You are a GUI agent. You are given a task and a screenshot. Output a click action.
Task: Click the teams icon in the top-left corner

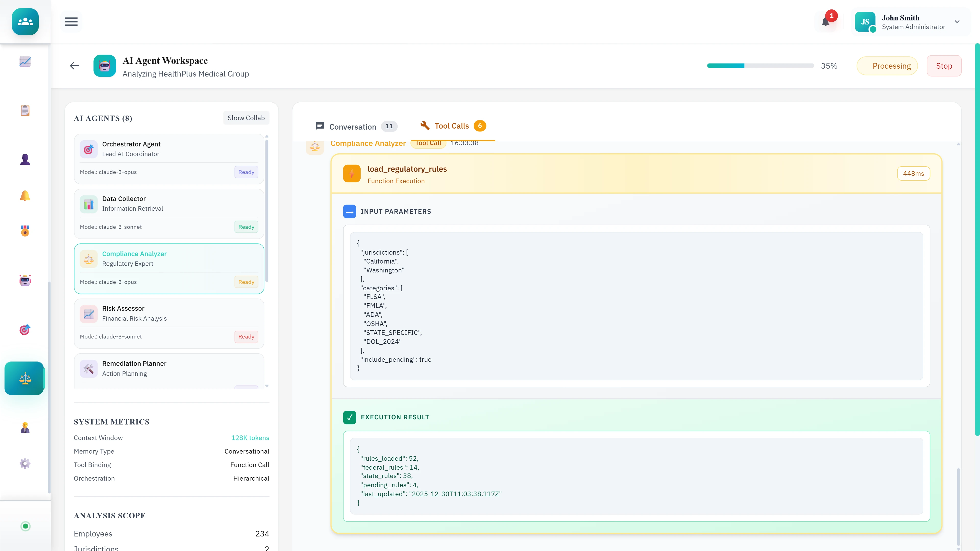(x=25, y=22)
